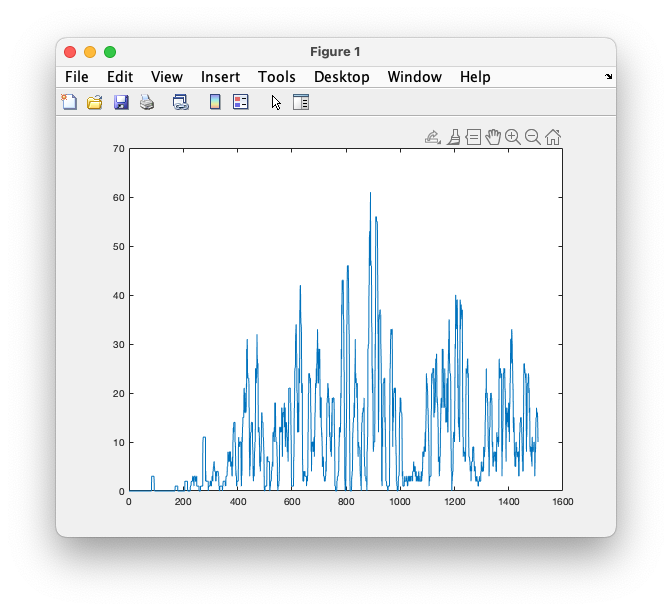The height and width of the screenshot is (611, 672).
Task: Print the figure using the printer icon
Action: point(147,102)
